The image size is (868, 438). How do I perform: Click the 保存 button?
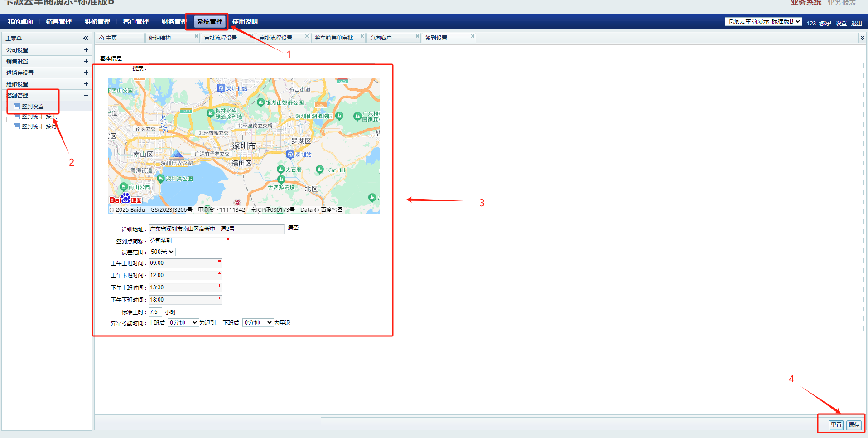(x=854, y=425)
